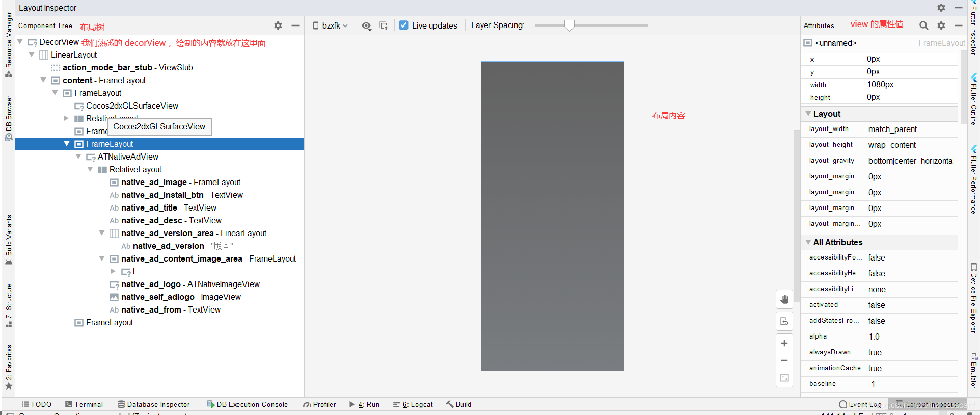Click the device layout preview
The width and height of the screenshot is (980, 415).
(x=552, y=216)
